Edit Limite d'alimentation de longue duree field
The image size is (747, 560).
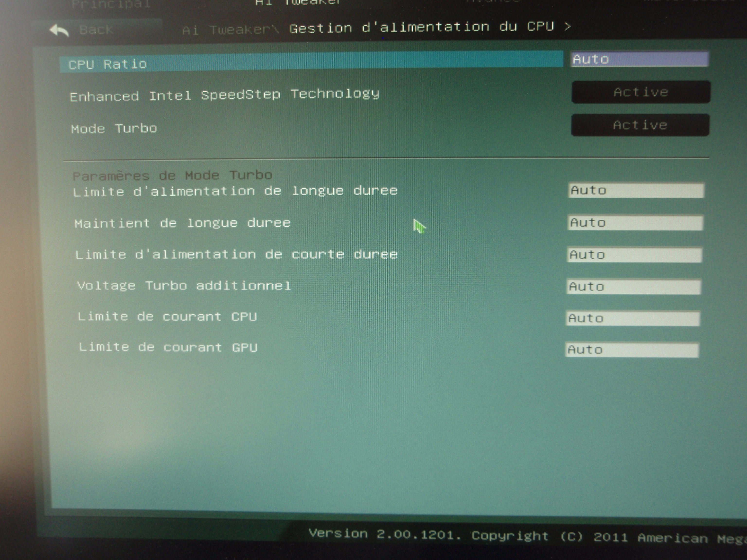click(x=636, y=191)
